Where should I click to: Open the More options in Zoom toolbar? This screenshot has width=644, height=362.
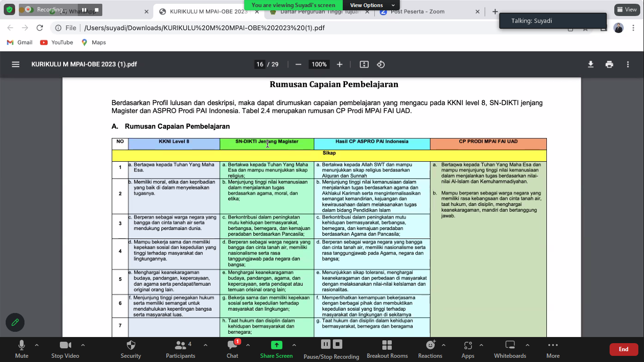pyautogui.click(x=553, y=349)
